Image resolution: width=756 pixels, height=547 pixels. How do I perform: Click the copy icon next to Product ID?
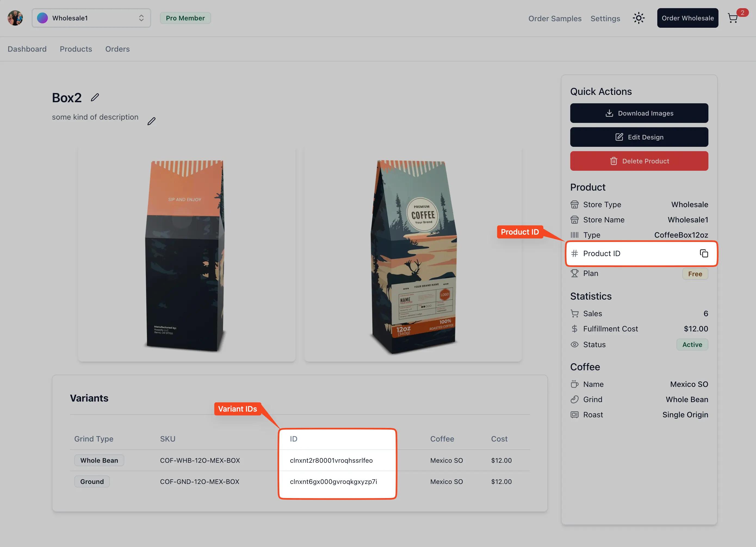click(704, 253)
